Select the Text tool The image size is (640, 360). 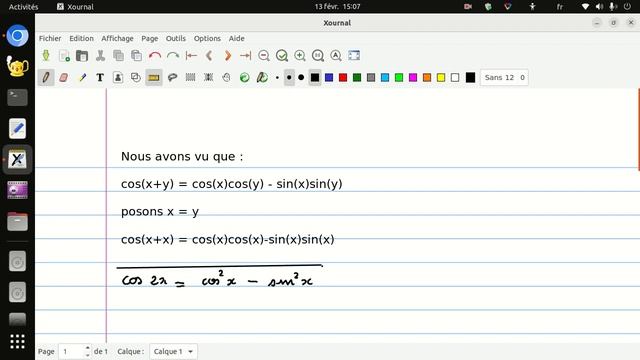tap(100, 78)
